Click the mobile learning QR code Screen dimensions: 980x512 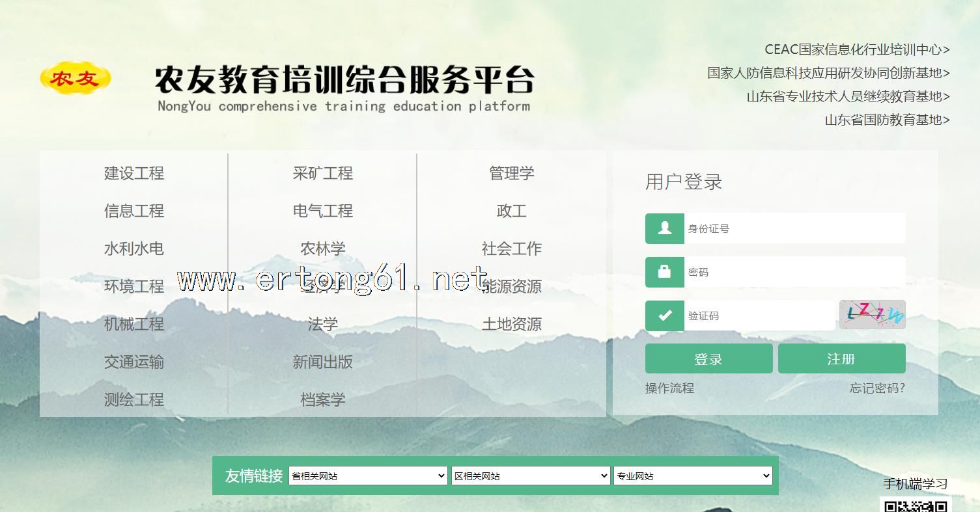[915, 505]
